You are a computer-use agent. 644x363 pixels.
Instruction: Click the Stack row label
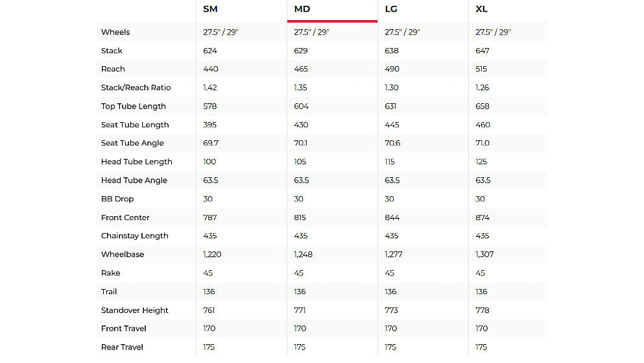pos(112,51)
